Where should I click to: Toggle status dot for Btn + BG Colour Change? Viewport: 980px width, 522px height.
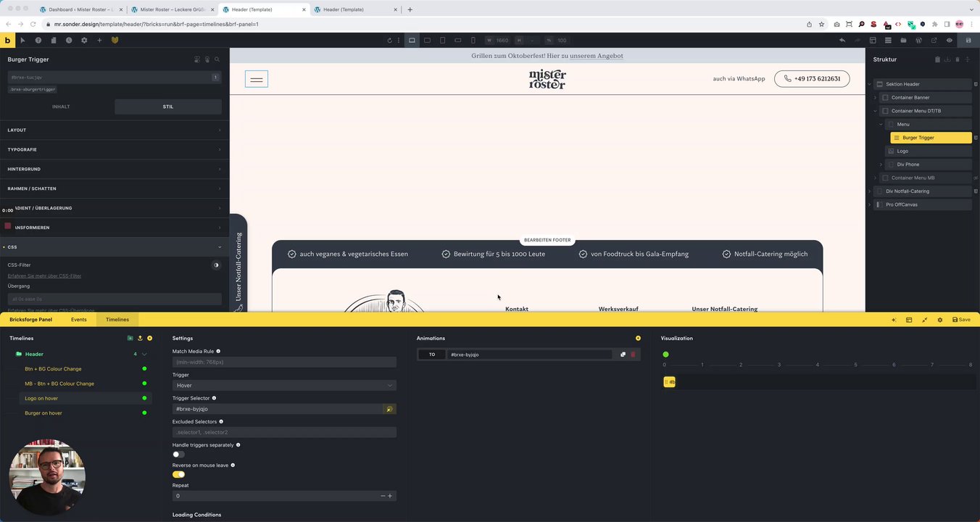pos(144,369)
